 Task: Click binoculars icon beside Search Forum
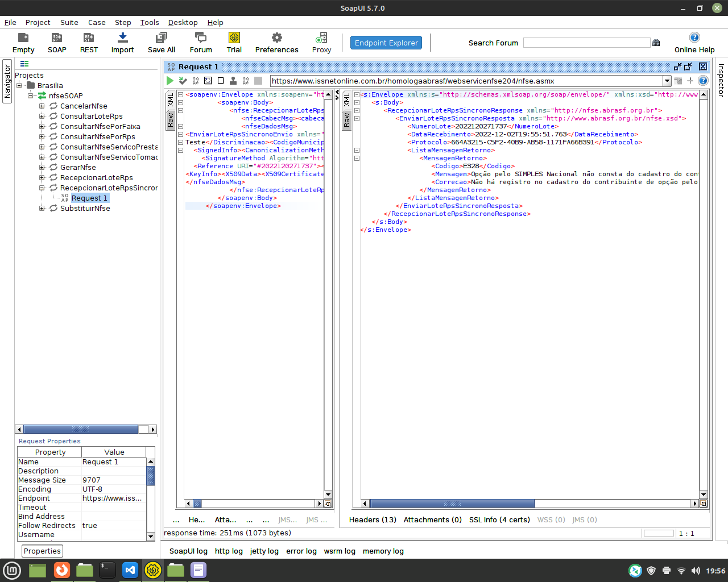(656, 43)
